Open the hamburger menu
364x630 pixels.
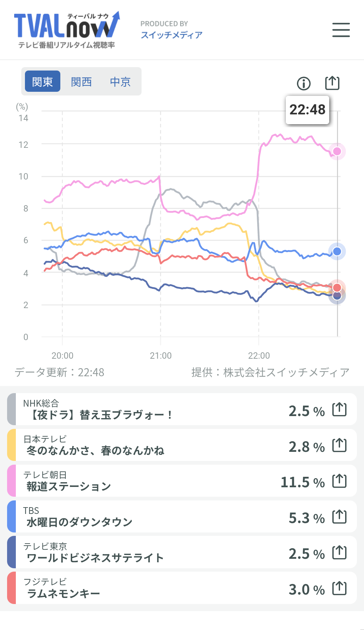pyautogui.click(x=341, y=30)
